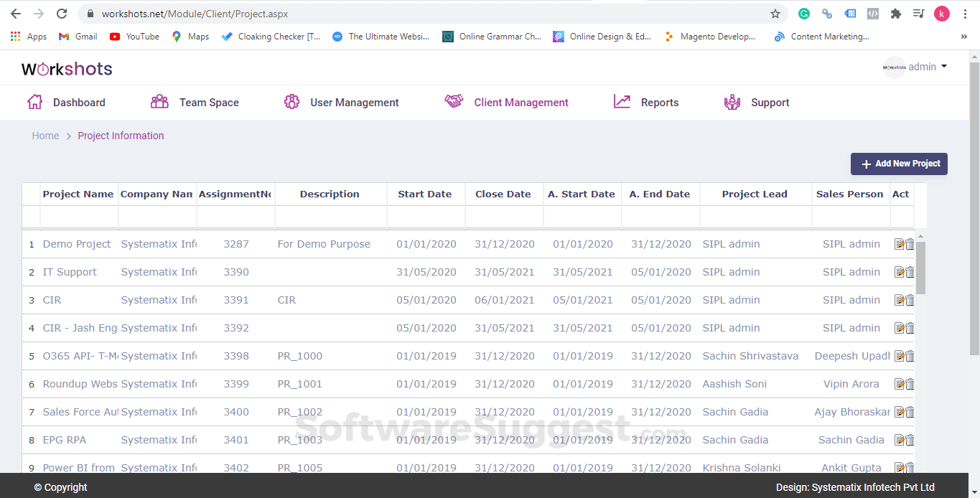Open the Grammarly extension icon
Viewport: 980px width, 498px height.
click(803, 13)
